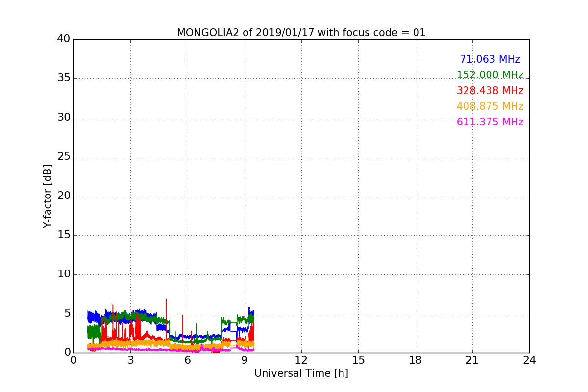
Task: Click the "Universal Time [h]" axis label
Action: (301, 373)
